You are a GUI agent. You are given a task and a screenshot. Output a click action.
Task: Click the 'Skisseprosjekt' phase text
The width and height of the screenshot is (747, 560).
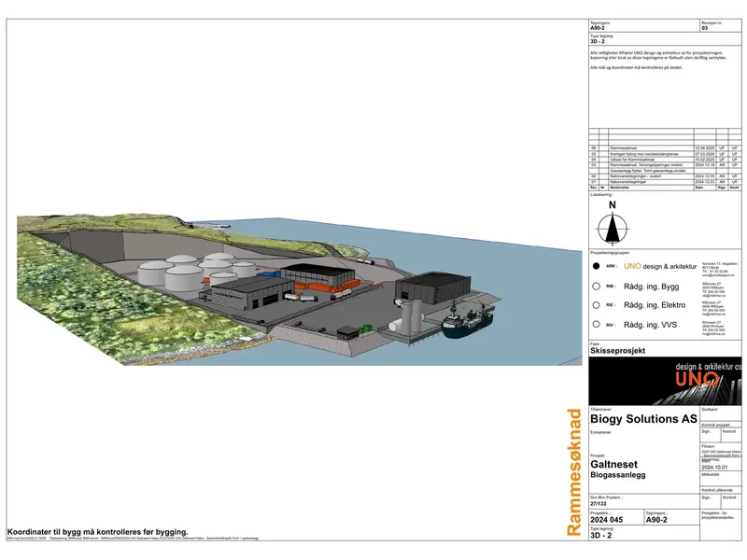point(617,351)
